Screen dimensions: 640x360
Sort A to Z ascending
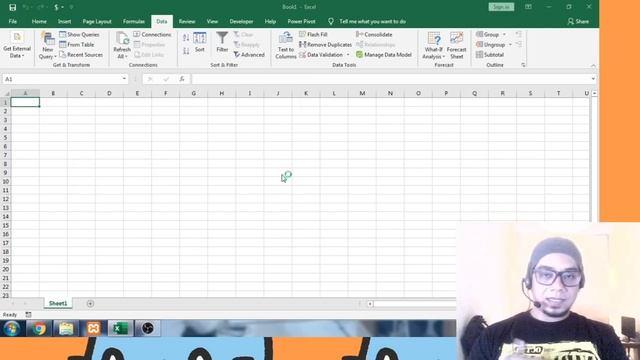[186, 38]
